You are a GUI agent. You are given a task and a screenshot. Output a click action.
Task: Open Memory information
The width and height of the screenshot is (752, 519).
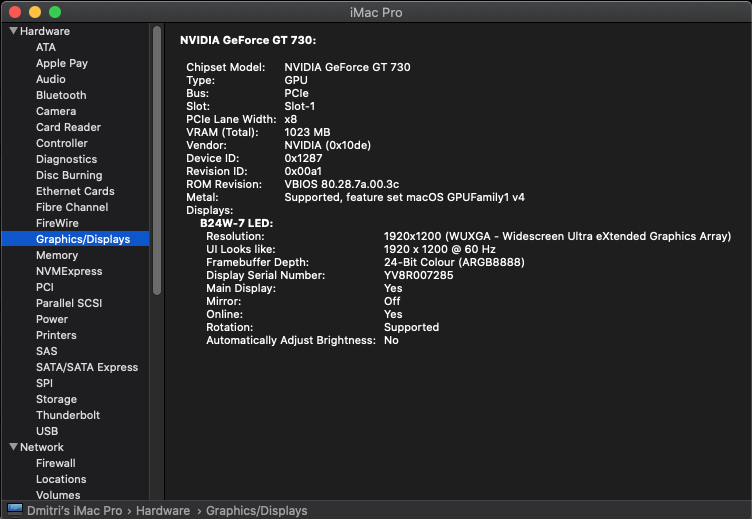(x=57, y=255)
